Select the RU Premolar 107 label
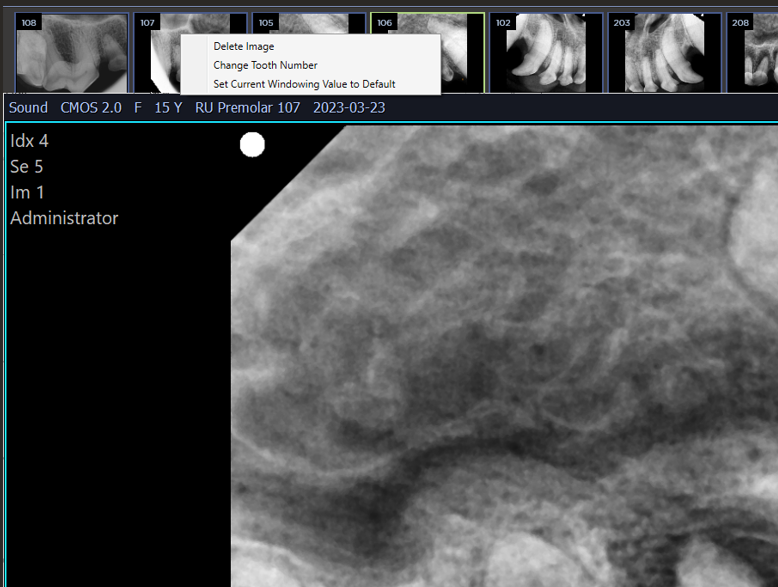 [247, 107]
